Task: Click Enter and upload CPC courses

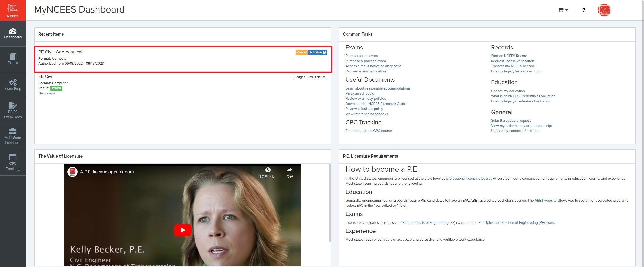Action: tap(369, 131)
